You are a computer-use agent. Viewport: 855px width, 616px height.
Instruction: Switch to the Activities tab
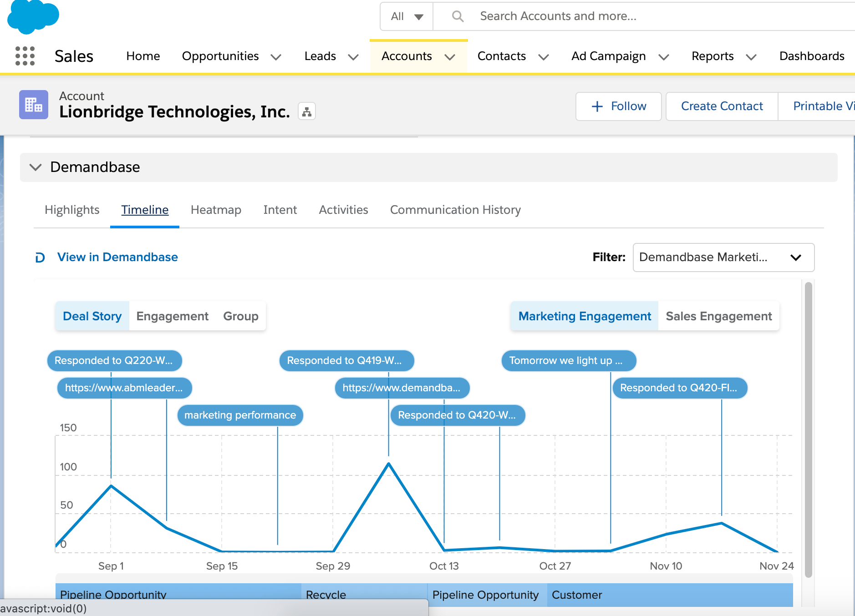pyautogui.click(x=343, y=210)
